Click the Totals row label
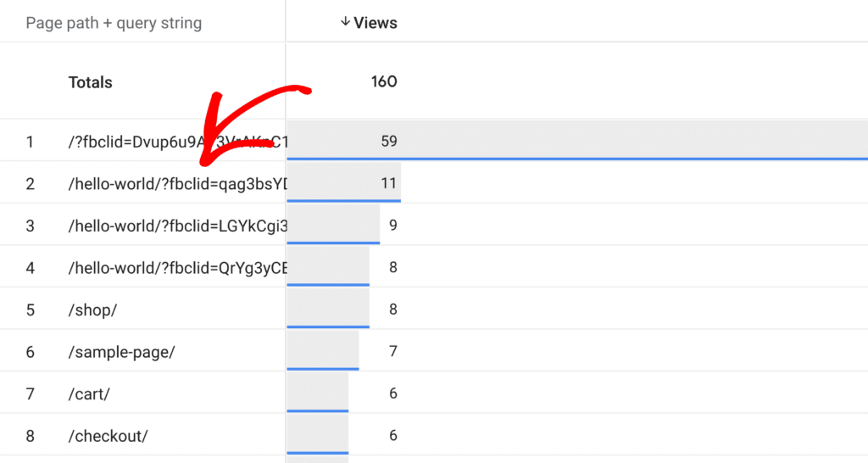868x463 pixels. pos(90,82)
